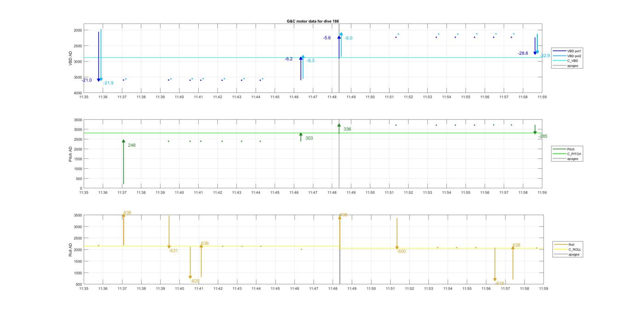Click the '-6.3' VBD value label

point(310,61)
